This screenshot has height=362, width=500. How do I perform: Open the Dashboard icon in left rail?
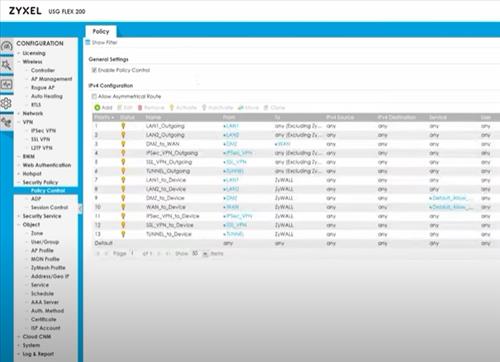click(x=6, y=46)
